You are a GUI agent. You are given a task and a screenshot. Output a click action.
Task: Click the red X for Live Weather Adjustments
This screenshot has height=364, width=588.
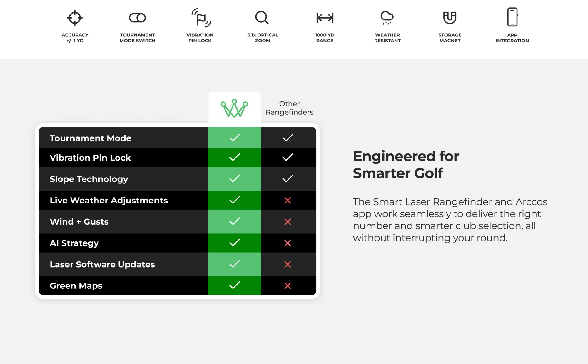[288, 200]
